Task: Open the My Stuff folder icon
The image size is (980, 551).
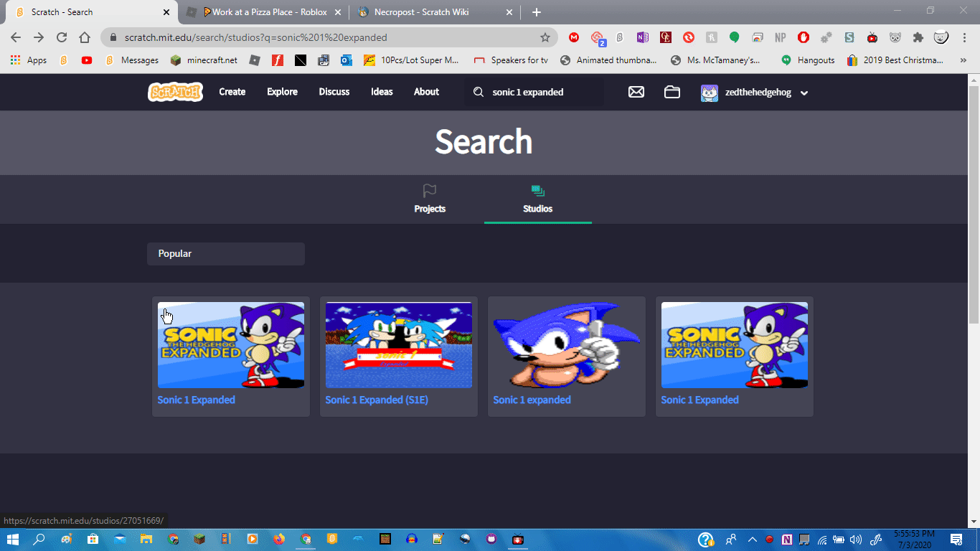Action: (x=672, y=92)
